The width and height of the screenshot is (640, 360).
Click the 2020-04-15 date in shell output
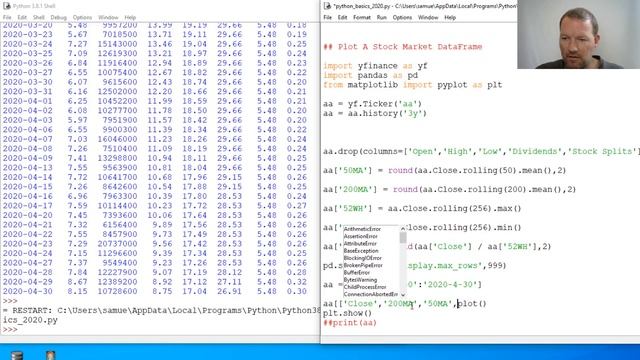27,187
